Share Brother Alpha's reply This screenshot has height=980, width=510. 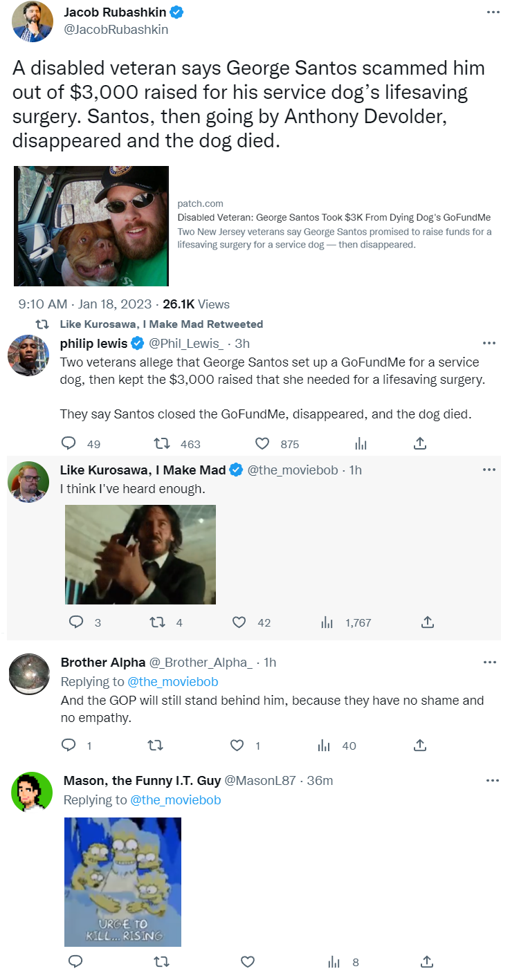tap(419, 746)
